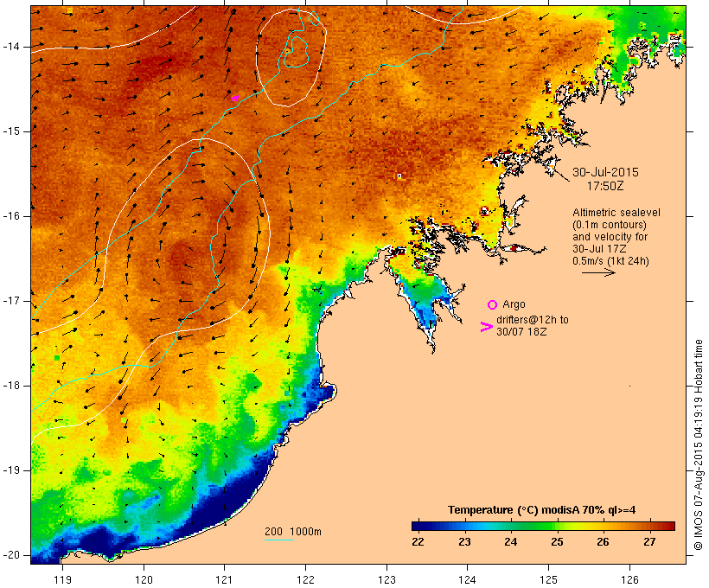Screen dimensions: 709x588
Task: Click the 124 longitude axis label
Action: pyautogui.click(x=467, y=579)
